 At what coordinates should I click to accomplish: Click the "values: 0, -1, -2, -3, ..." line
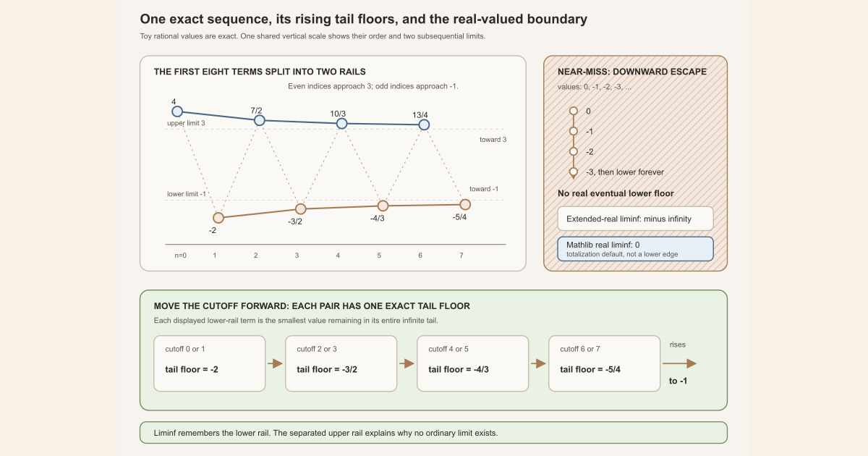595,87
